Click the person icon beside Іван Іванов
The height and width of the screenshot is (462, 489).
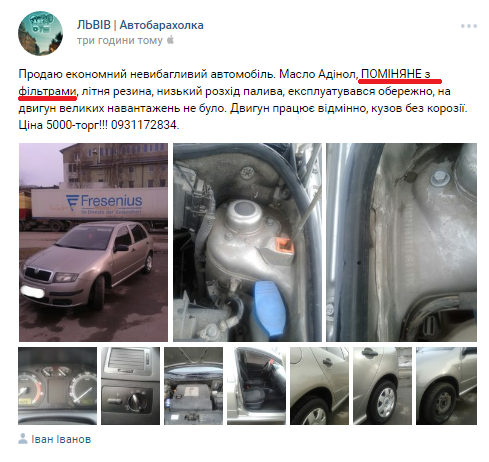click(x=23, y=439)
